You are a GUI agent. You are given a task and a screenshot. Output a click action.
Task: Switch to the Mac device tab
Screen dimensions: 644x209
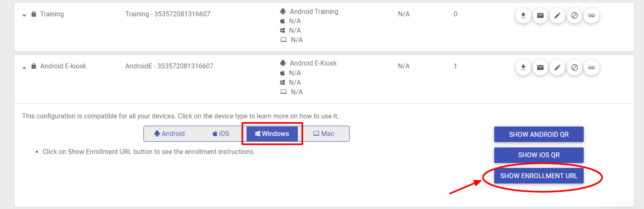[324, 134]
